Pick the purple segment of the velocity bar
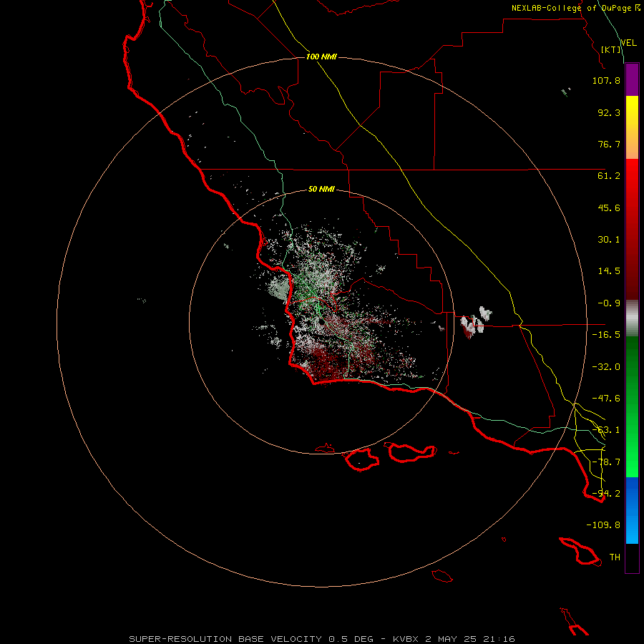 632,80
